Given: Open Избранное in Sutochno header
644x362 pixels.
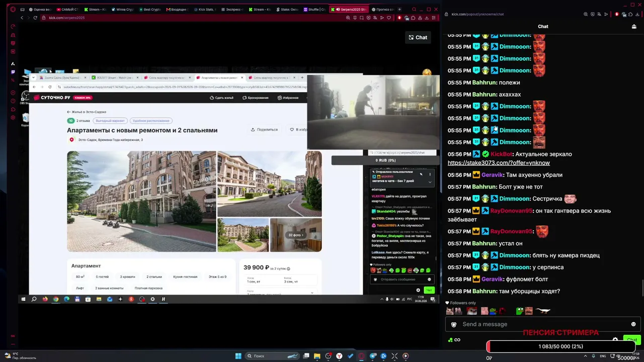Looking at the screenshot, I should [x=288, y=98].
